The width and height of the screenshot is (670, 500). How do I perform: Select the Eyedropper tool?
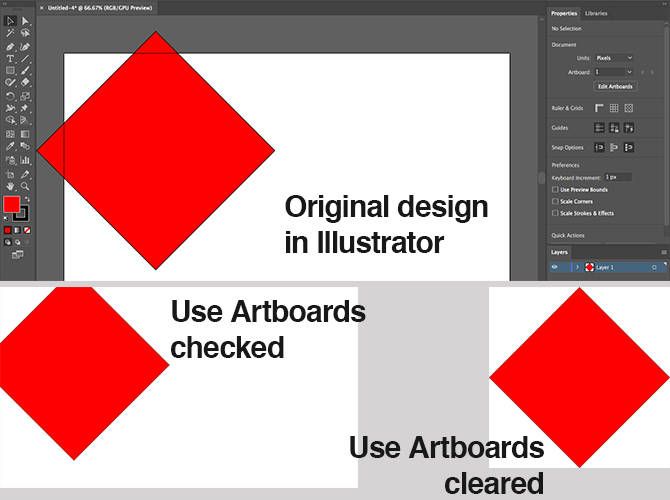tap(10, 146)
